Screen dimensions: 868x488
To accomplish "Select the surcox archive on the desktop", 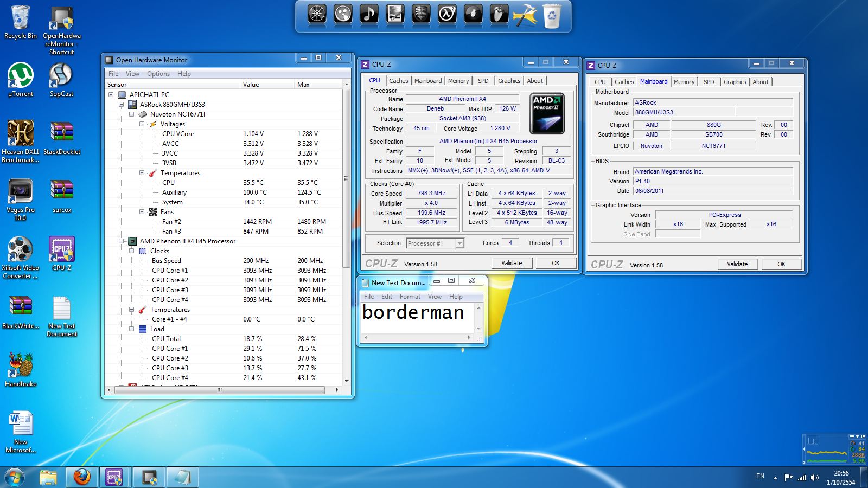I will (62, 196).
